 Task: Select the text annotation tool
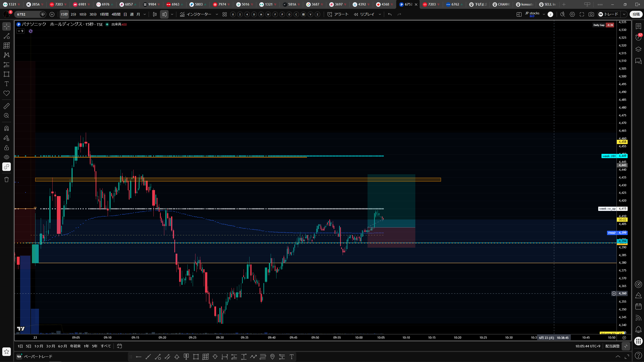pyautogui.click(x=7, y=84)
